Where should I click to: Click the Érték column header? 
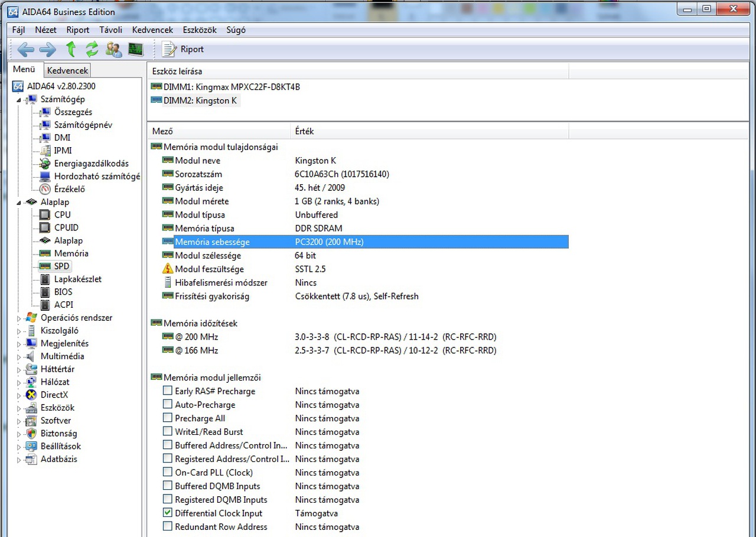point(429,131)
